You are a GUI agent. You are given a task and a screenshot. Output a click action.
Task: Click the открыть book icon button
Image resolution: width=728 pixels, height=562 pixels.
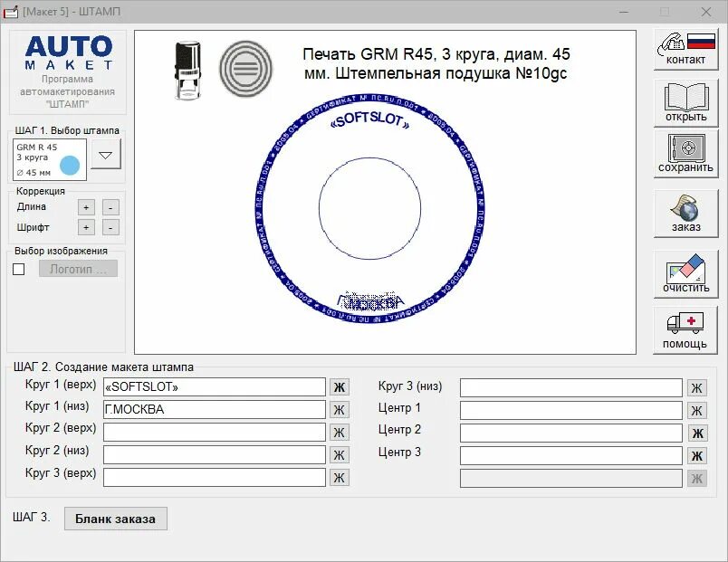point(685,102)
